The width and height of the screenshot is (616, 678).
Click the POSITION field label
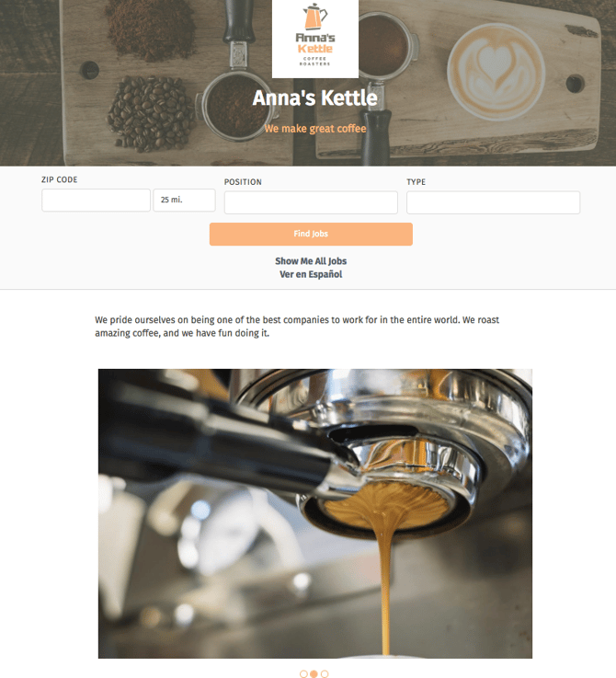[x=243, y=182]
